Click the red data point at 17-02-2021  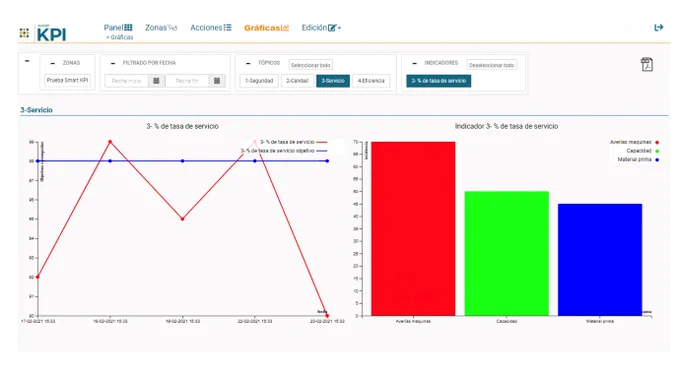coord(38,277)
